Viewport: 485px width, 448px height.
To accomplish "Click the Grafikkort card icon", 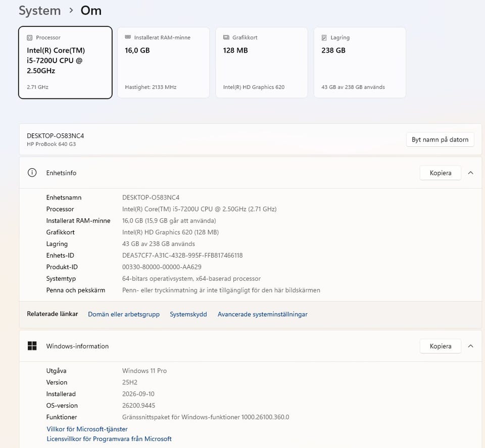I will [226, 37].
